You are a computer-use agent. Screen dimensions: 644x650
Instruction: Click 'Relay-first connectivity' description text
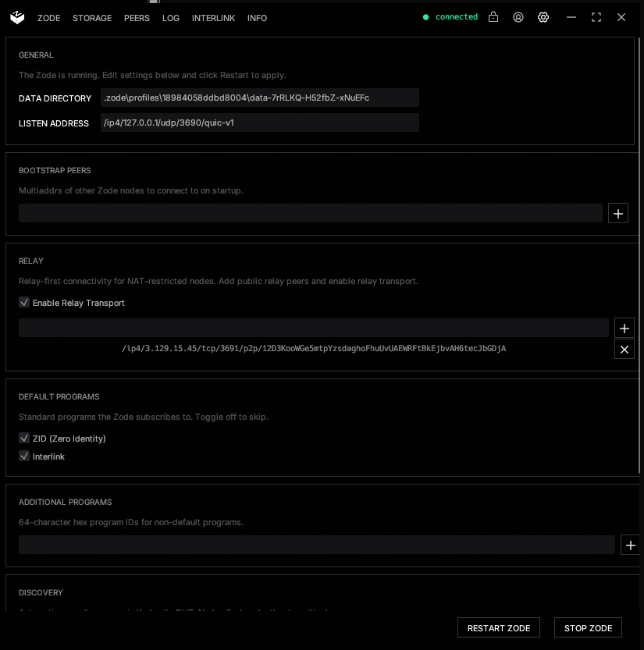(219, 281)
